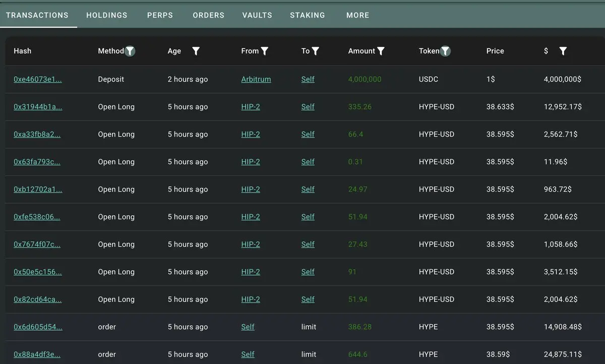Open Self recipient link in 0xb12702a1 row
605x364 pixels.
[x=308, y=189]
